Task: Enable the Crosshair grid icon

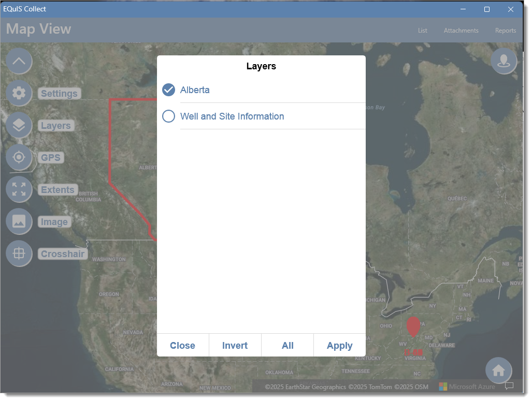Action: pos(19,253)
